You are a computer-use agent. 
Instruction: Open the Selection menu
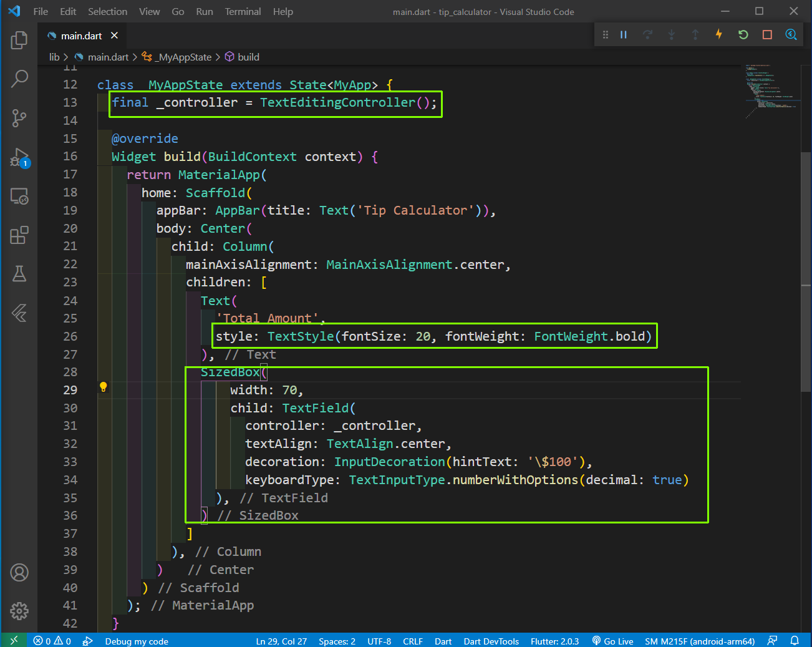(x=107, y=11)
